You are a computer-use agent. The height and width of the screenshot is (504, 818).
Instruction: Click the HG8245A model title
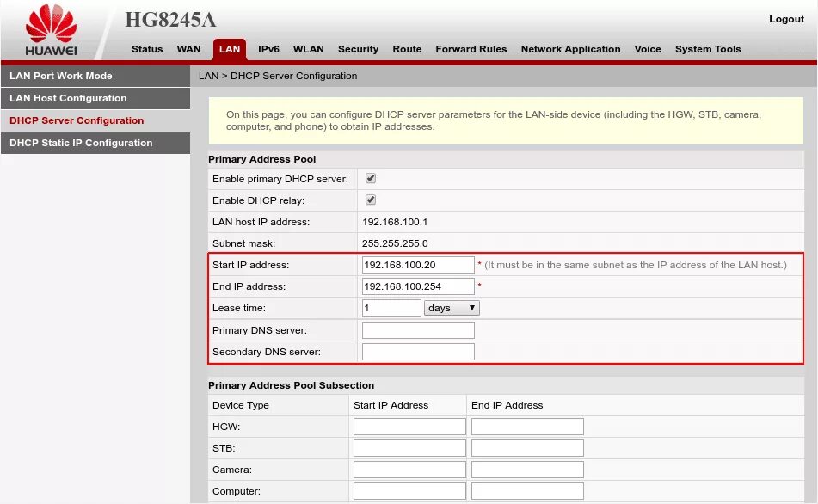(x=170, y=20)
